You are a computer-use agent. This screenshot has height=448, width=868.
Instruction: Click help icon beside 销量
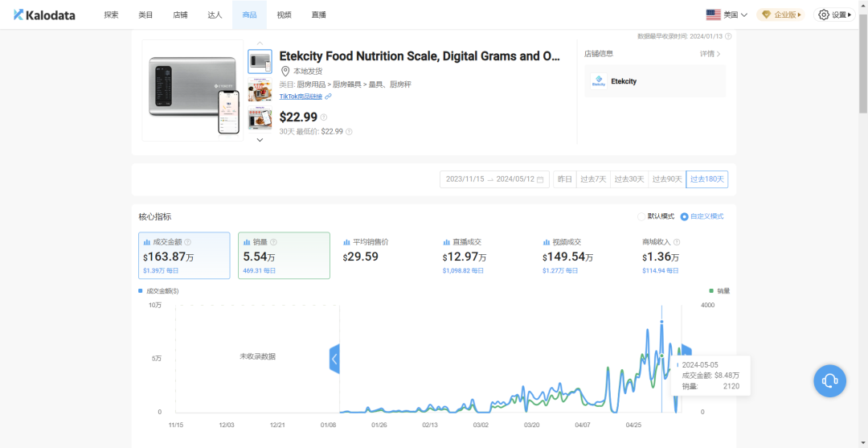(273, 242)
